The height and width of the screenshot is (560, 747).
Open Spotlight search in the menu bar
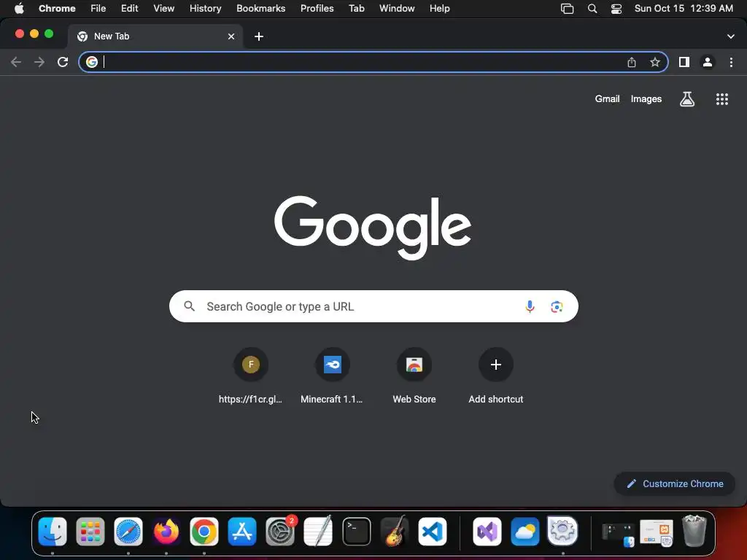click(592, 9)
